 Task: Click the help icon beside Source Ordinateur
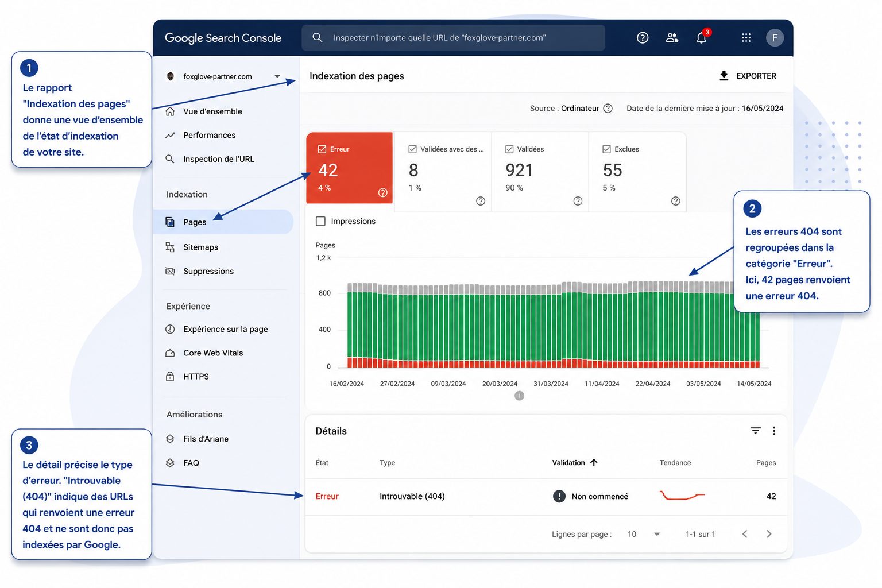coord(608,109)
